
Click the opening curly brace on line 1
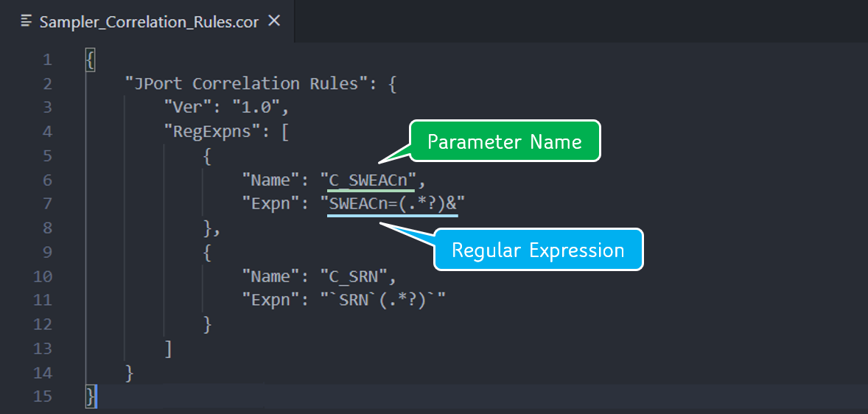(x=91, y=60)
